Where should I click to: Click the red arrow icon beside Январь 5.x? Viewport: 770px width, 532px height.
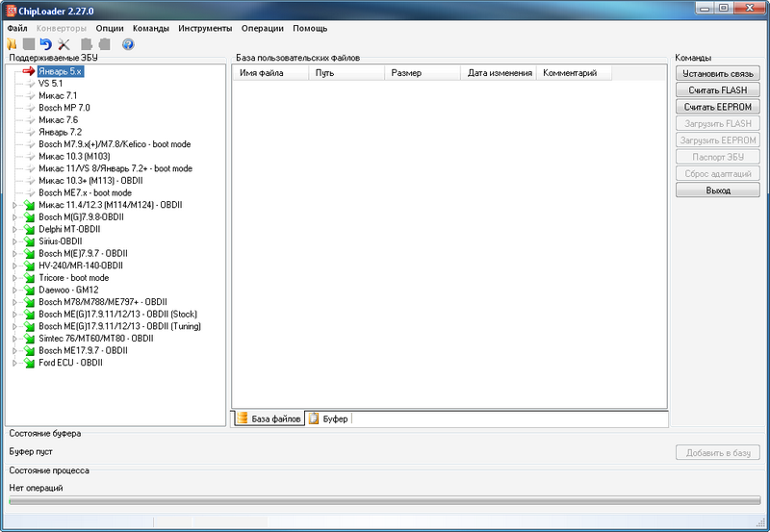(x=29, y=71)
